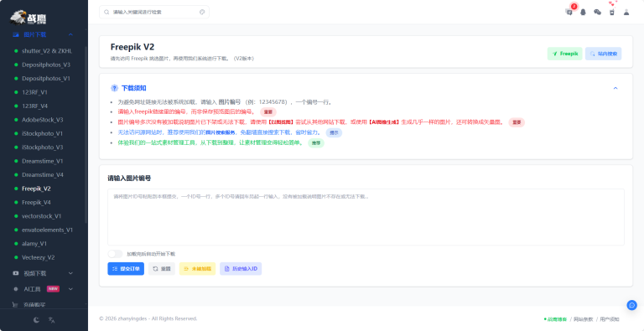The height and width of the screenshot is (331, 644).
Task: Click the 历史输入ID button
Action: 241,269
